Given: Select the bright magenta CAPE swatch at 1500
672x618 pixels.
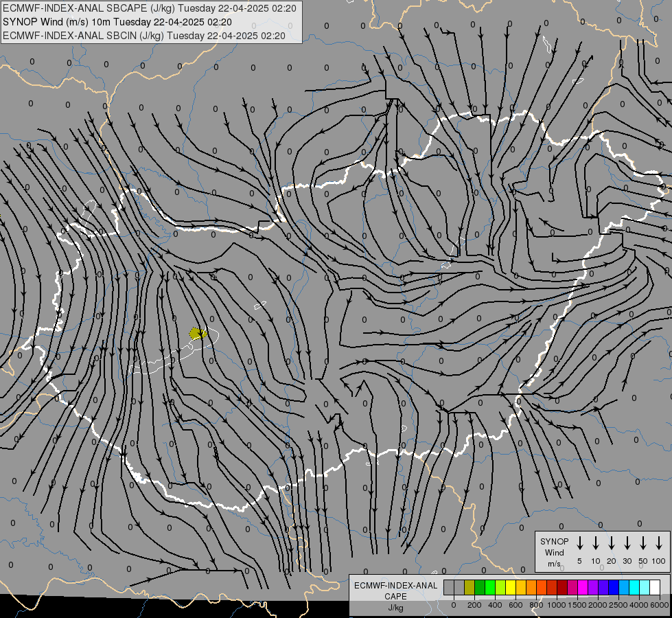Looking at the screenshot, I should (583, 587).
